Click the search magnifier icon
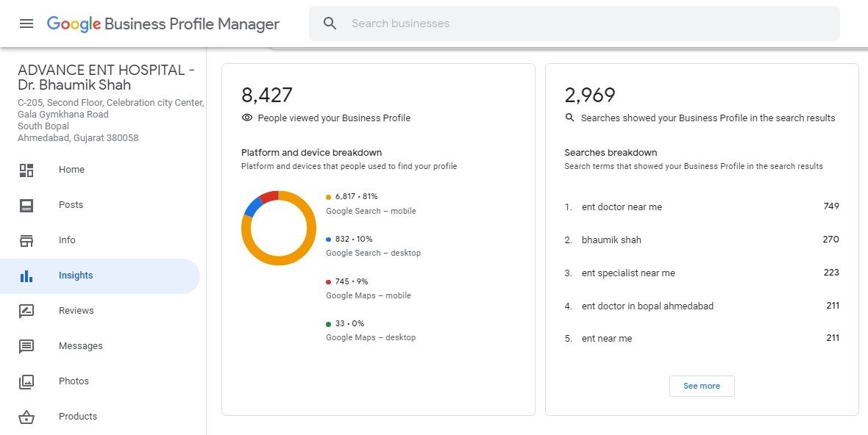This screenshot has width=868, height=435. [x=330, y=24]
